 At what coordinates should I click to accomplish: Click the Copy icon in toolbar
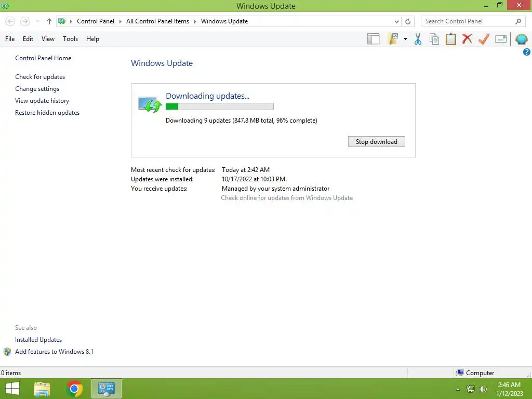click(x=434, y=39)
